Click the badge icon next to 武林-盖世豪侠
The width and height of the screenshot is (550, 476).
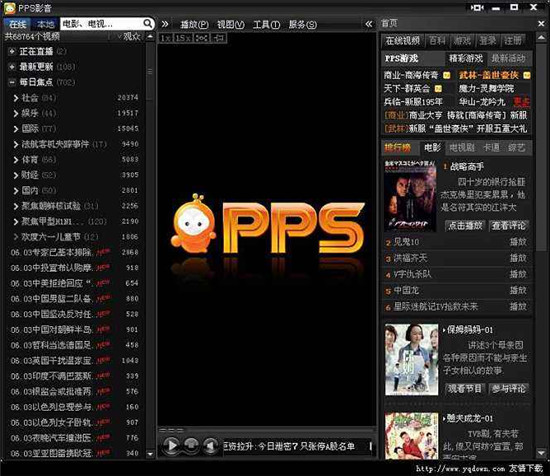[526, 75]
